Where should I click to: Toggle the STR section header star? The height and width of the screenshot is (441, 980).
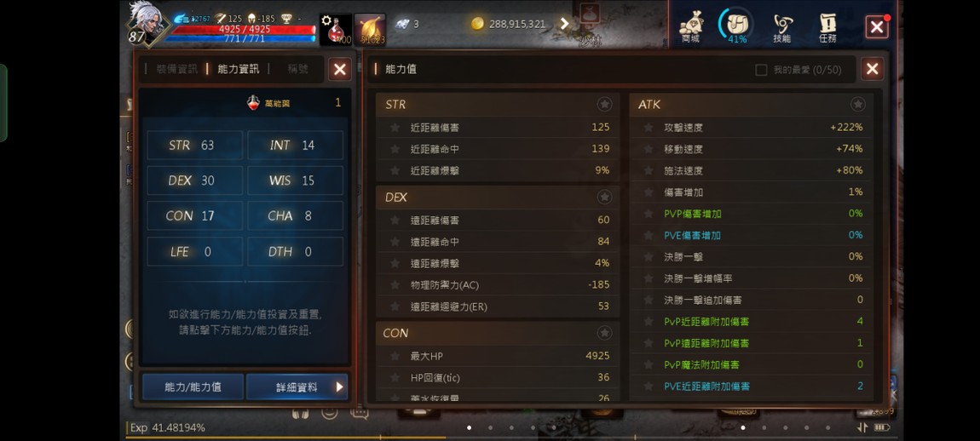(x=604, y=105)
